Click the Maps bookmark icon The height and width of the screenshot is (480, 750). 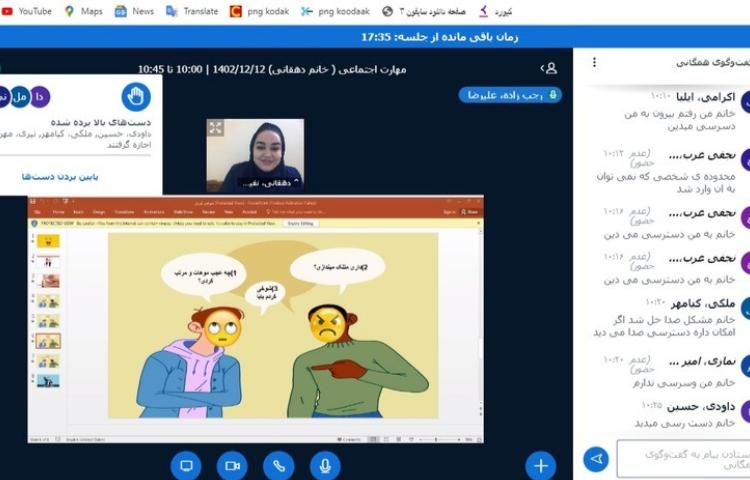tap(70, 11)
